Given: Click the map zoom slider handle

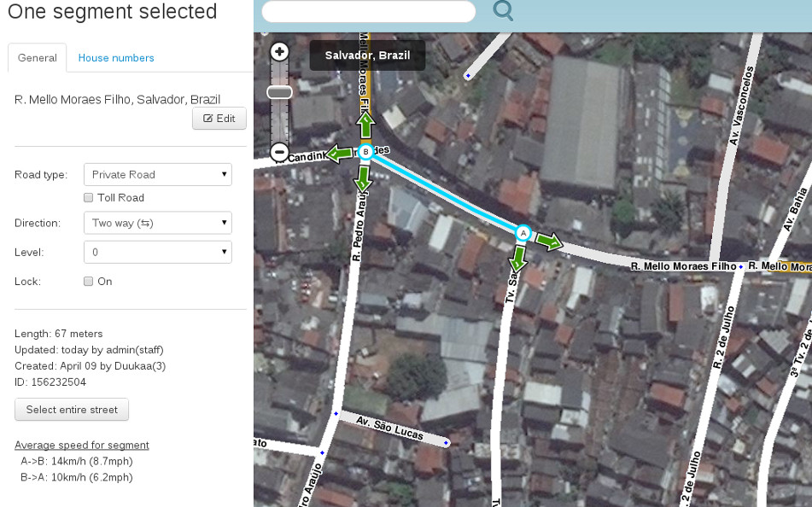Looking at the screenshot, I should pos(279,92).
